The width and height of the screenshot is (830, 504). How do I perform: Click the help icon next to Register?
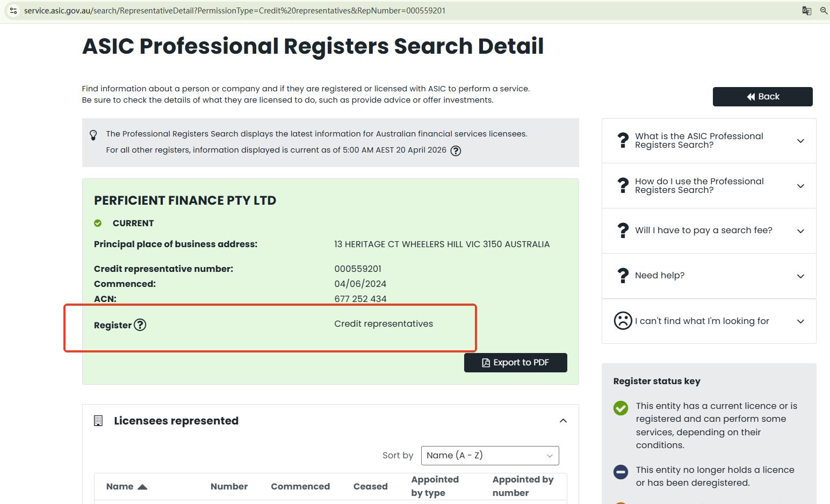(140, 325)
